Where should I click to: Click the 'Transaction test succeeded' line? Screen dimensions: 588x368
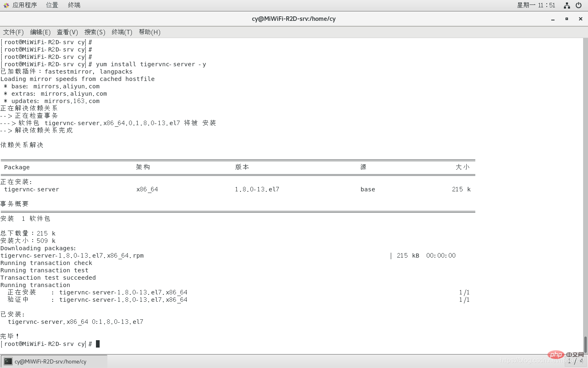(x=48, y=278)
